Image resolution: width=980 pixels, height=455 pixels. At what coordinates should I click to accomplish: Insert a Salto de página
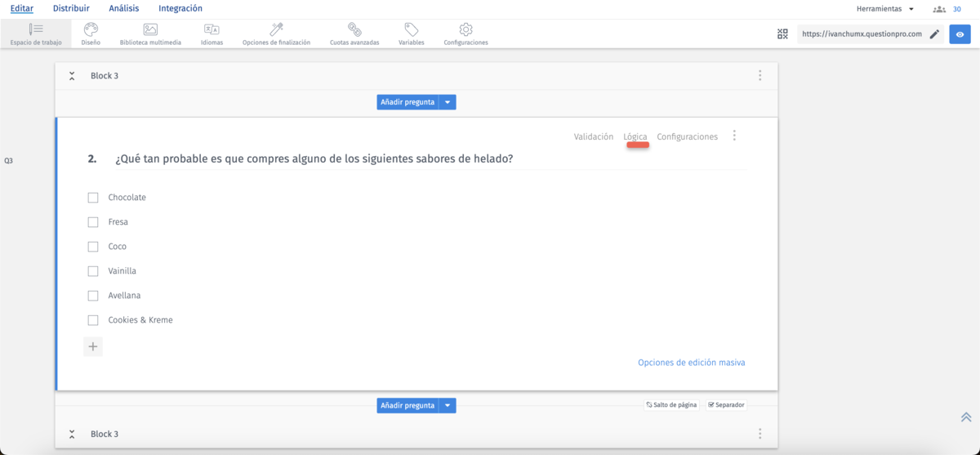(x=671, y=405)
